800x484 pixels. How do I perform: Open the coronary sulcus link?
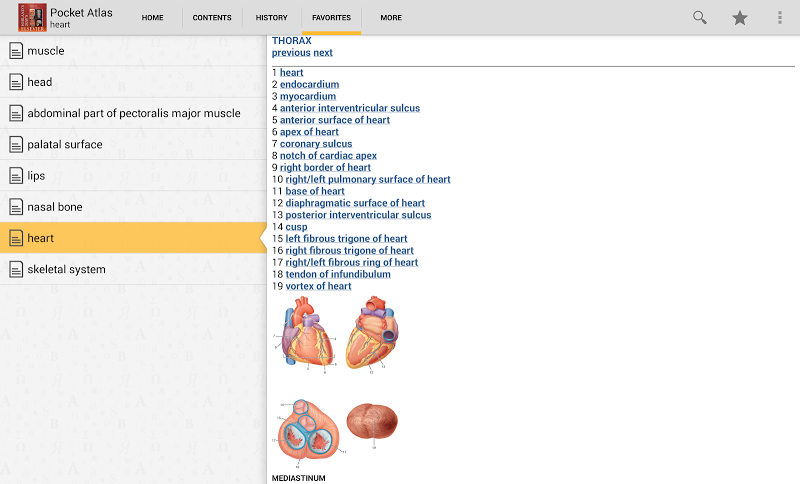click(316, 144)
